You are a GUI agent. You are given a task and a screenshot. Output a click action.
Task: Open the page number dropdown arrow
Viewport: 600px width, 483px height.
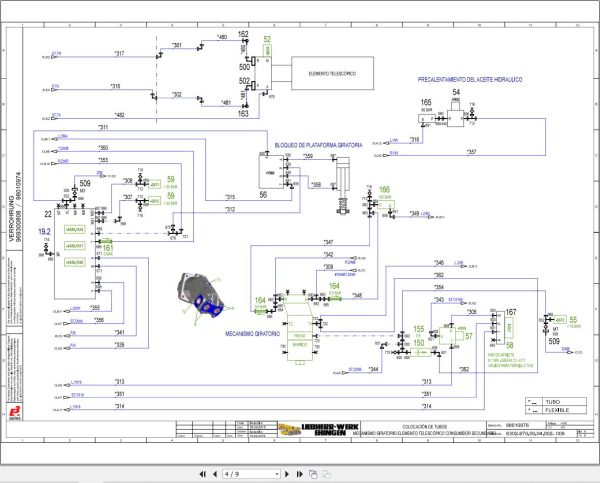click(277, 474)
